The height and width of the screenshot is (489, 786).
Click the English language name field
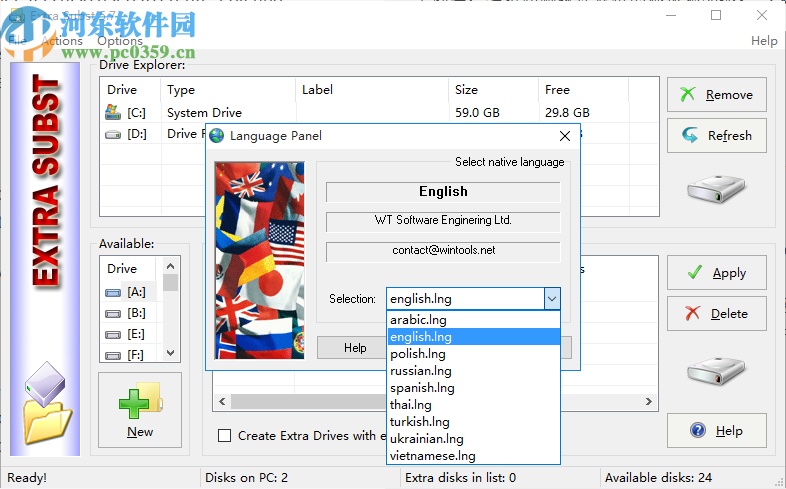click(443, 192)
